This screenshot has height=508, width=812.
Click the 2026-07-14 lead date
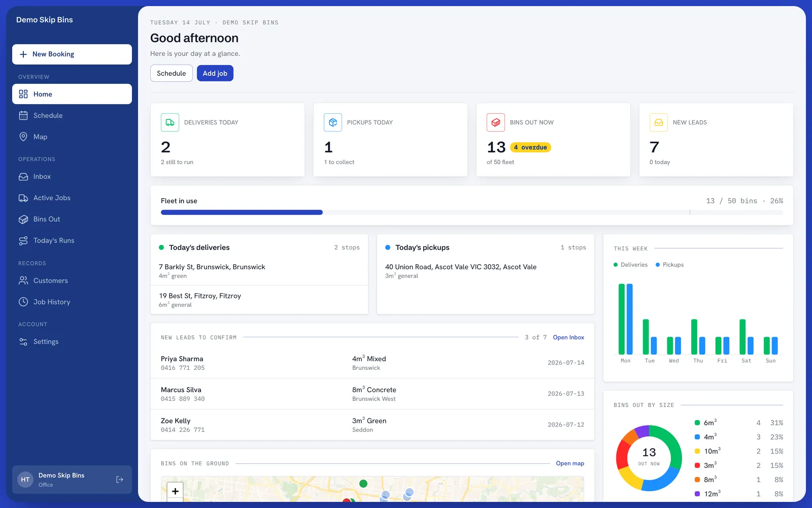click(x=566, y=363)
